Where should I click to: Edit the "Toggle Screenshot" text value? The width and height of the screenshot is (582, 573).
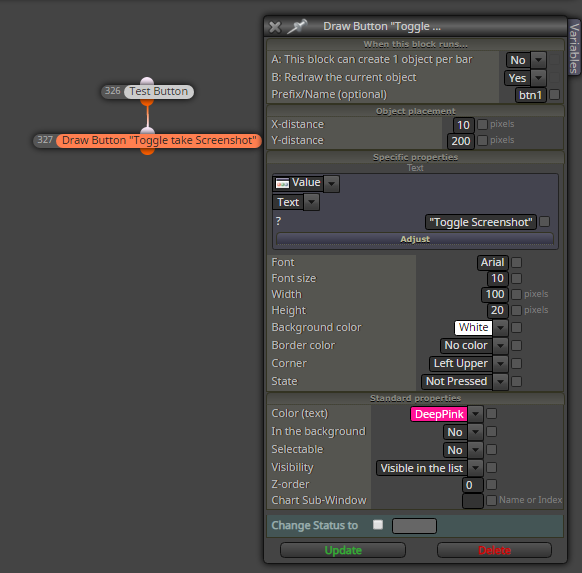[x=481, y=222]
